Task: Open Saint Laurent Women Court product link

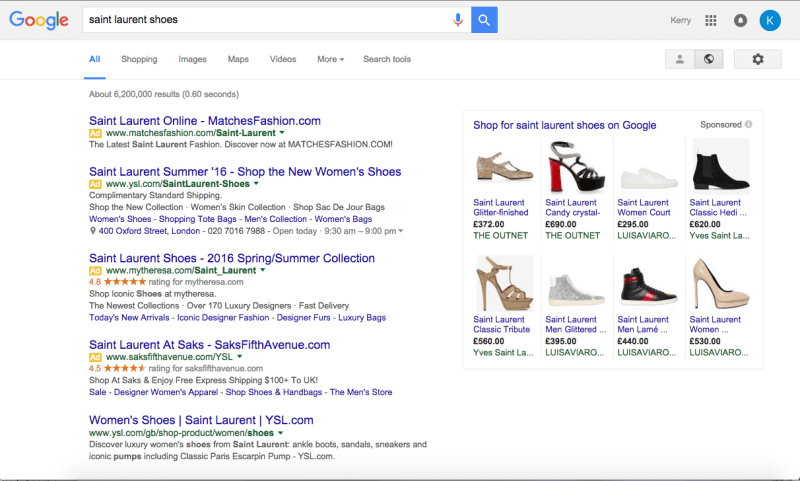Action: pyautogui.click(x=644, y=208)
